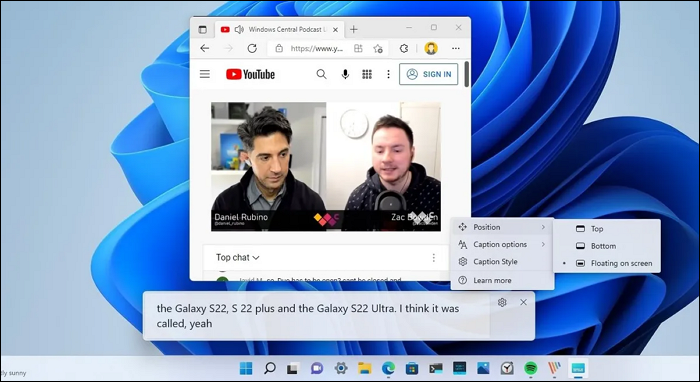
Task: Open Caption Style settings
Action: pos(502,262)
